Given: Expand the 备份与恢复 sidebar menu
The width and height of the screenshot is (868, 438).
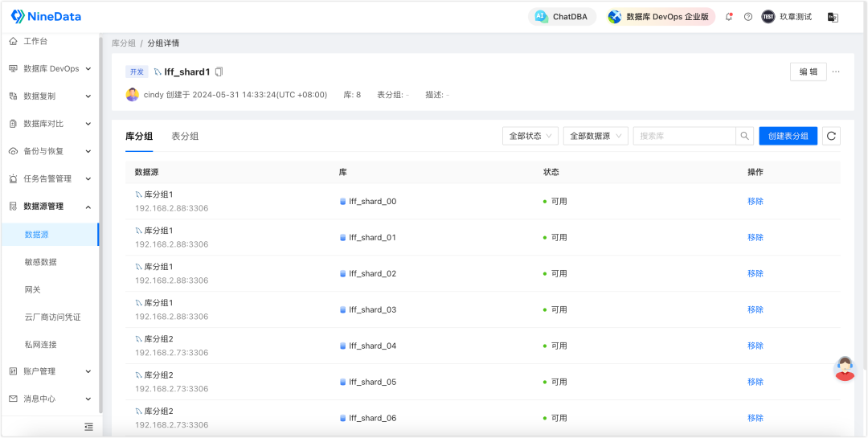Looking at the screenshot, I should pos(50,151).
